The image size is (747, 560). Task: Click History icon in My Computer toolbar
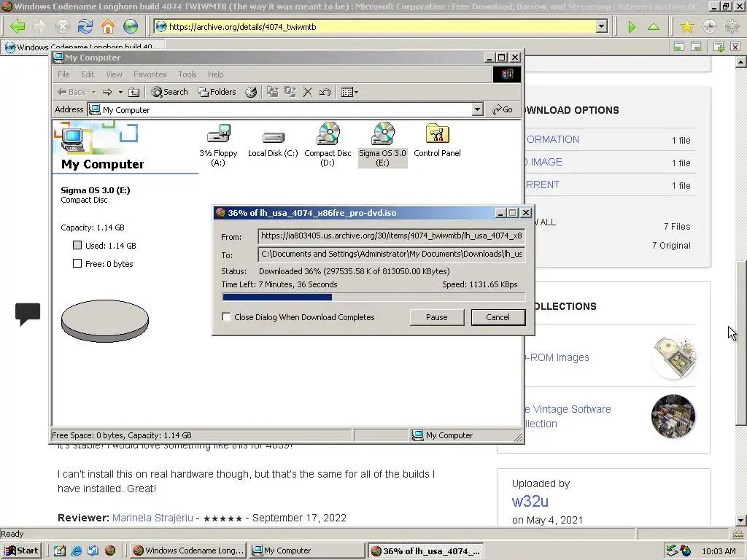pos(251,92)
